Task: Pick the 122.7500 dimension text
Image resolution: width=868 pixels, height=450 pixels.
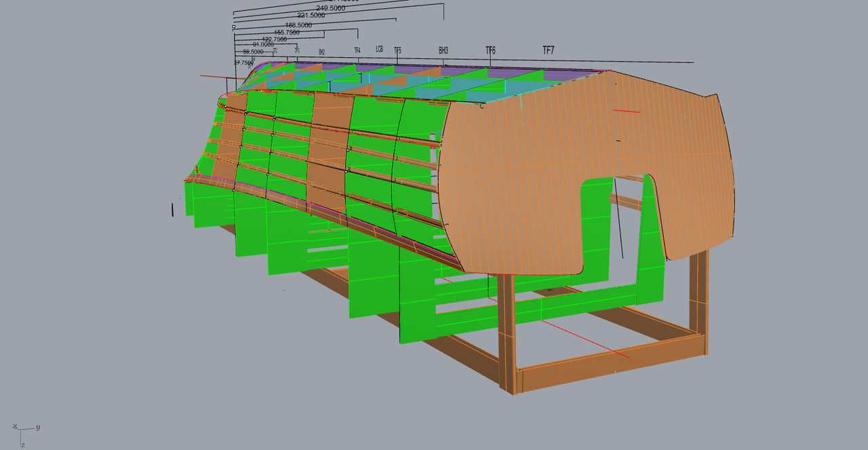Action: pos(275,39)
